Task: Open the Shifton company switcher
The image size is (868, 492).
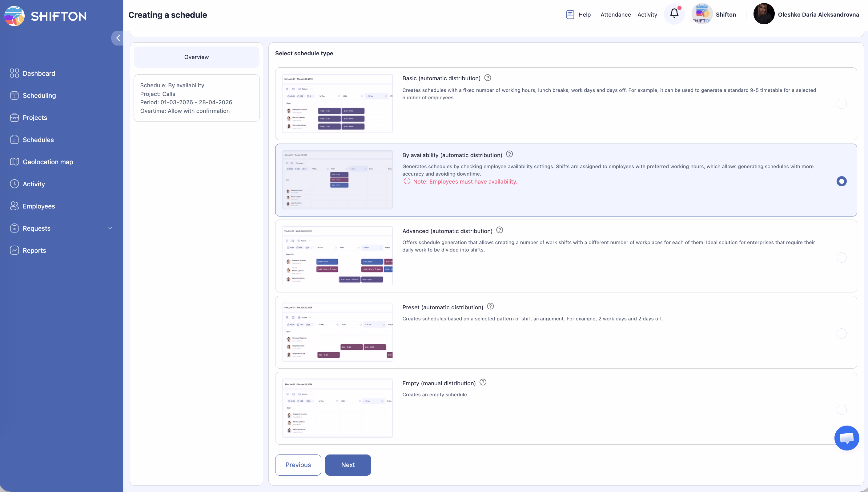Action: point(714,14)
